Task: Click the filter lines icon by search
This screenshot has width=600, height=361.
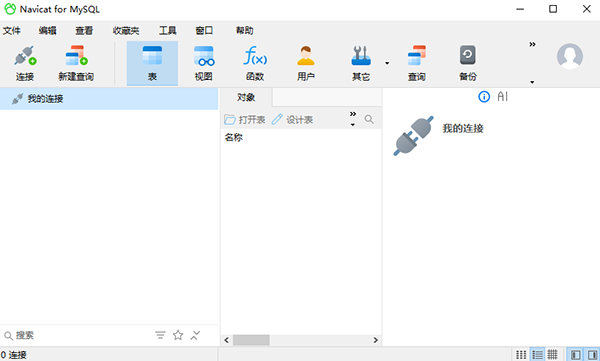Action: (160, 335)
